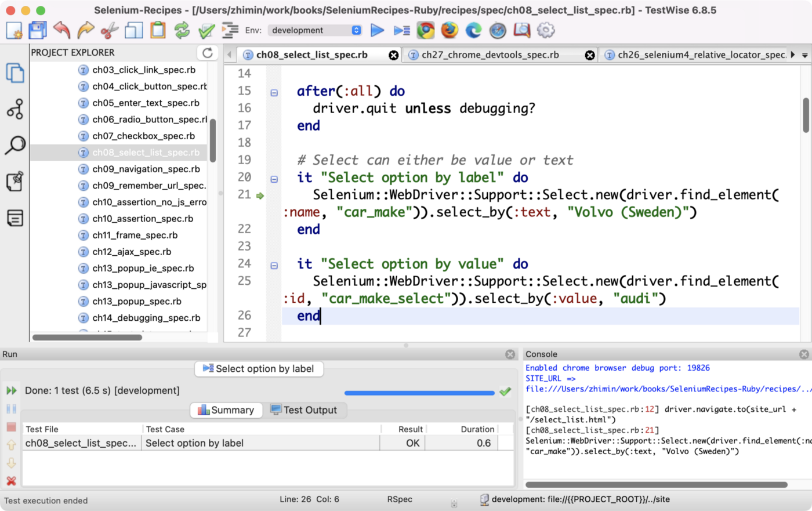This screenshot has height=511, width=812.
Task: Click the test run progress bar
Action: click(419, 393)
